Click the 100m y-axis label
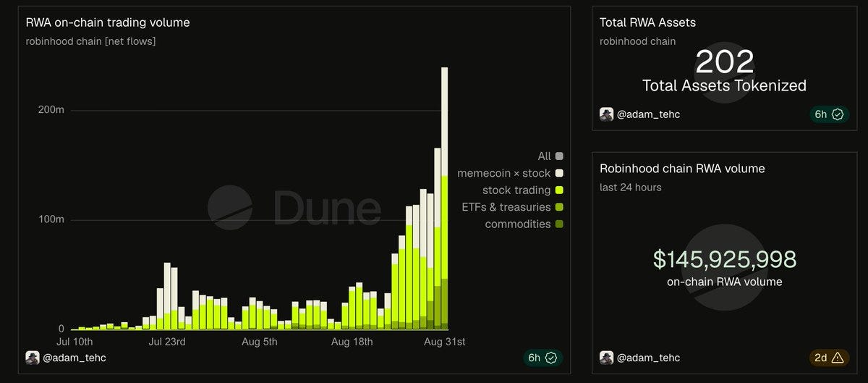868x383 pixels. 51,219
